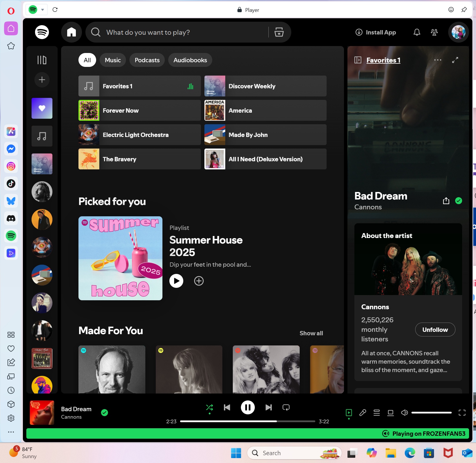The height and width of the screenshot is (463, 476).
Task: Open File Explorer from taskbar
Action: tap(391, 453)
